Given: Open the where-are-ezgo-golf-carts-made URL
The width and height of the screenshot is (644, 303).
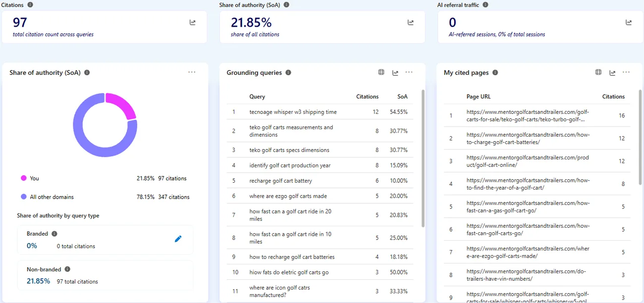Looking at the screenshot, I should pyautogui.click(x=528, y=252).
